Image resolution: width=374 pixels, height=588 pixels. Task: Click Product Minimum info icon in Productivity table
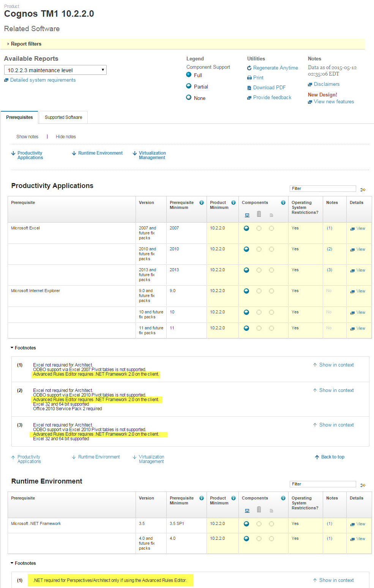234,202
